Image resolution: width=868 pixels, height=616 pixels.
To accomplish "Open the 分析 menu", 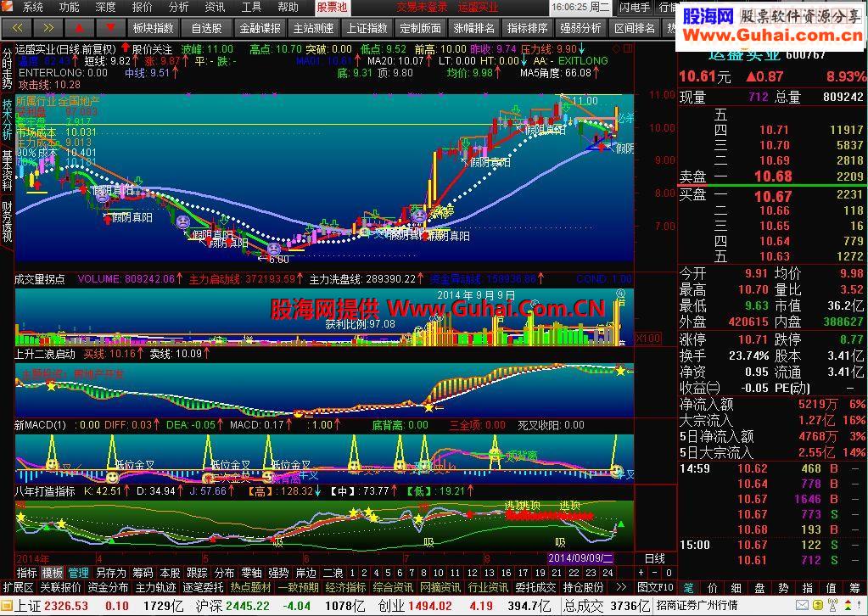I will coord(178,7).
